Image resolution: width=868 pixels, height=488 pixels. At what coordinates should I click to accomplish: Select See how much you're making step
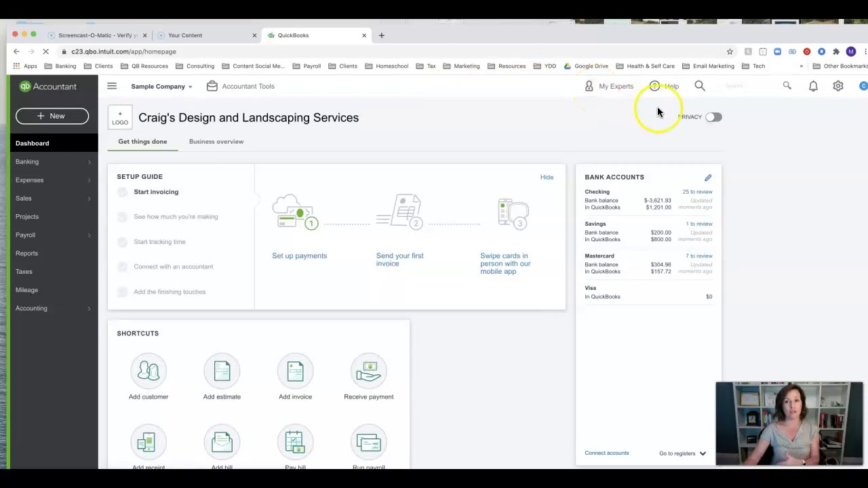(122, 217)
